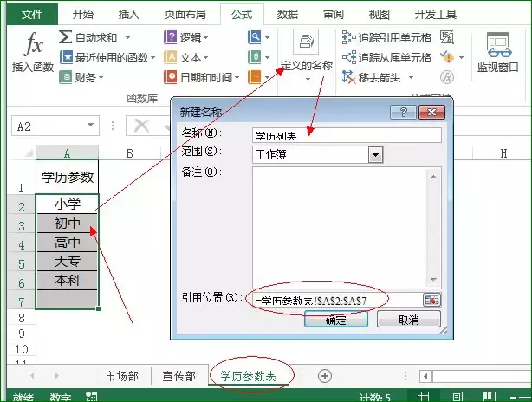The height and width of the screenshot is (402, 532).
Task: Switch to the View (视图) tab
Action: 379,14
